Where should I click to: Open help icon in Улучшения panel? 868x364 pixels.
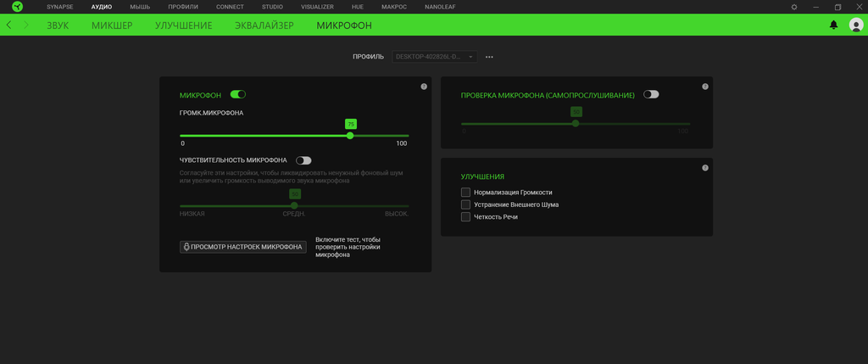(x=704, y=168)
